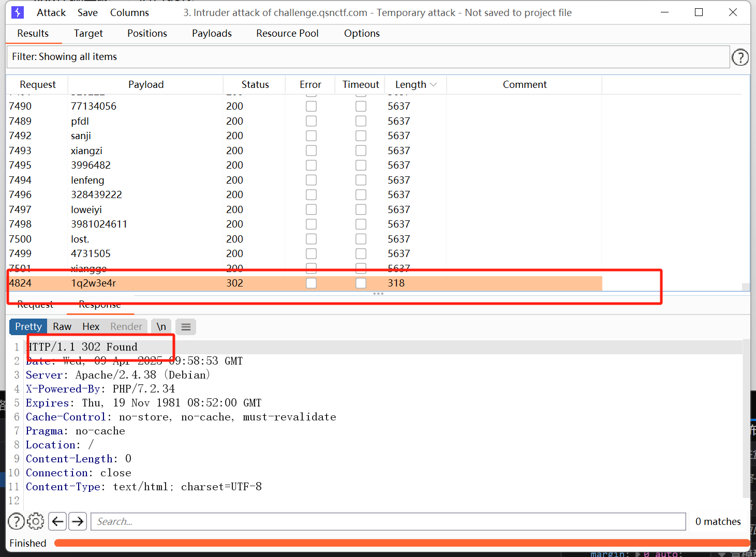Sort by the Error column header
756x557 pixels.
click(310, 84)
